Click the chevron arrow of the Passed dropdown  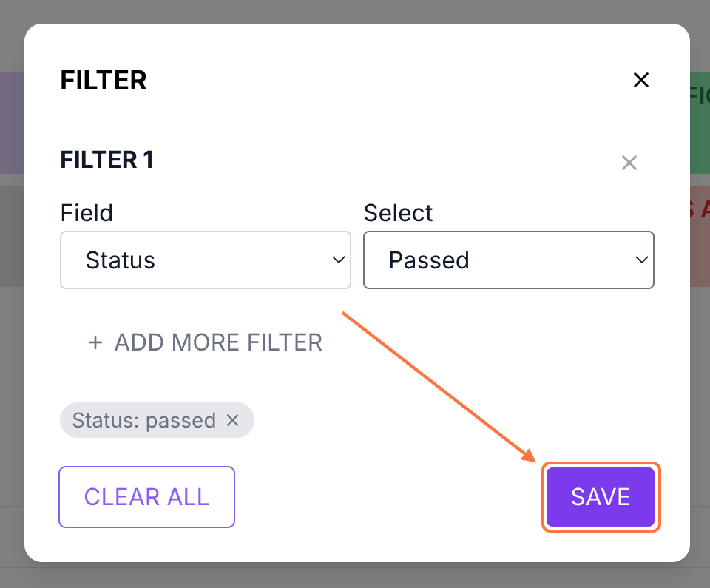(642, 260)
